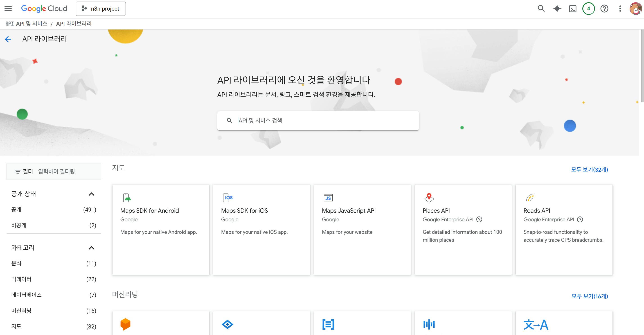644x335 pixels.
Task: Open the user account avatar
Action: click(635, 9)
